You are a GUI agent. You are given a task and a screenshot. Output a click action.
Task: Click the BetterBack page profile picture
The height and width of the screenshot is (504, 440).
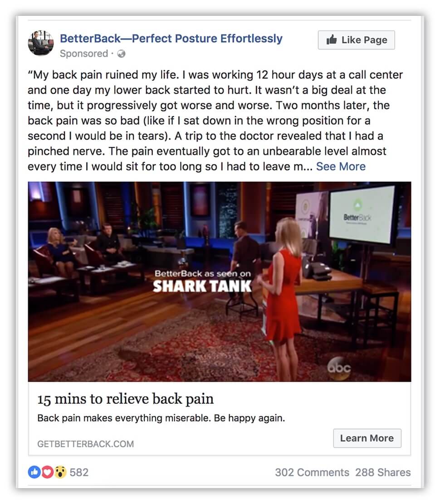pyautogui.click(x=41, y=43)
